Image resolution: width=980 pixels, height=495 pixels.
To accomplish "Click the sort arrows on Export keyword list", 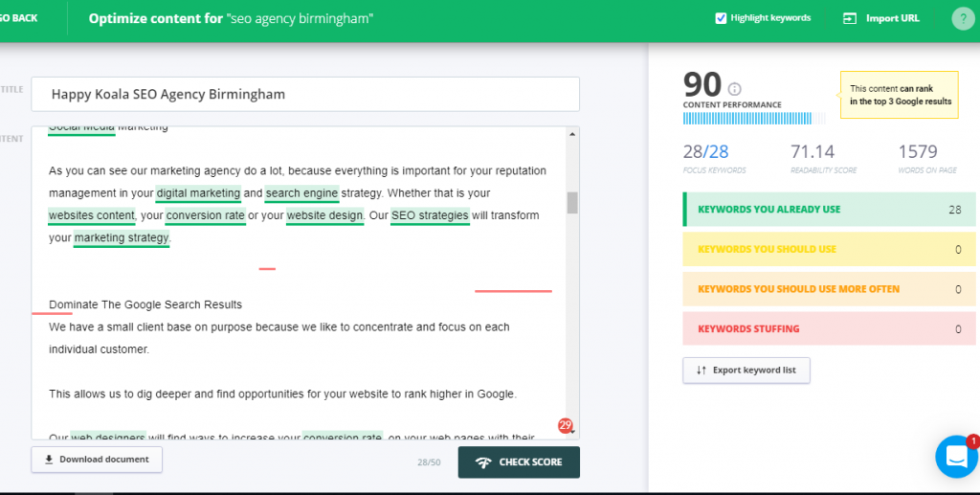I will [x=701, y=371].
